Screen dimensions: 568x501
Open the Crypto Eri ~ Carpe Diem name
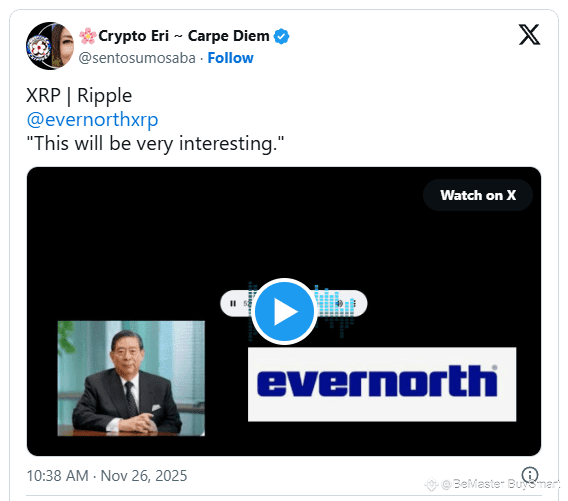click(184, 36)
